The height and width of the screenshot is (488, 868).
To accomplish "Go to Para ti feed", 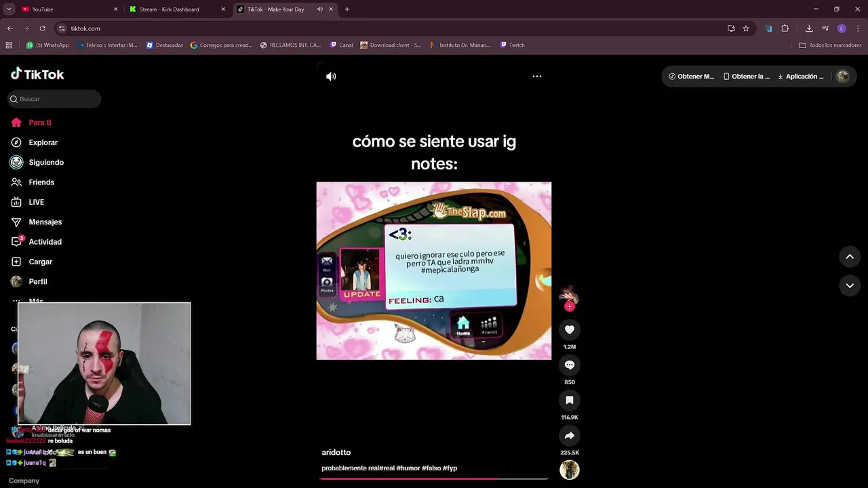I will pos(31,123).
